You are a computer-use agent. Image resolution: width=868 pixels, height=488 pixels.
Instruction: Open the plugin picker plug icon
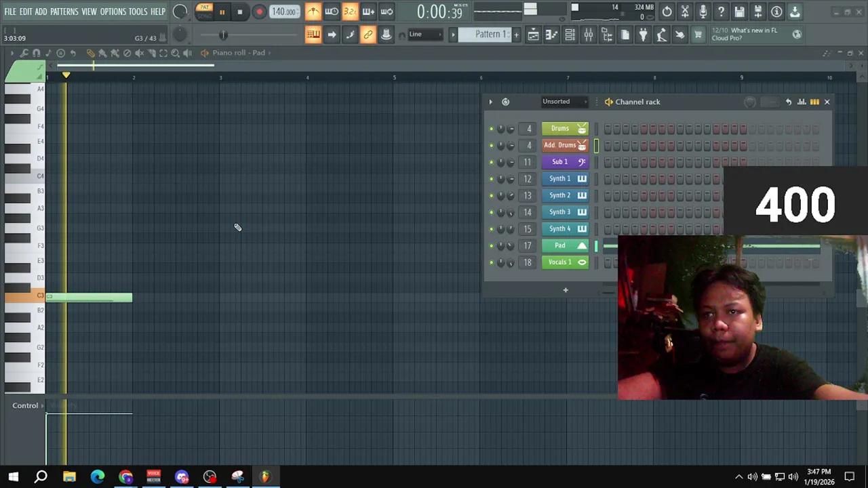(x=643, y=35)
